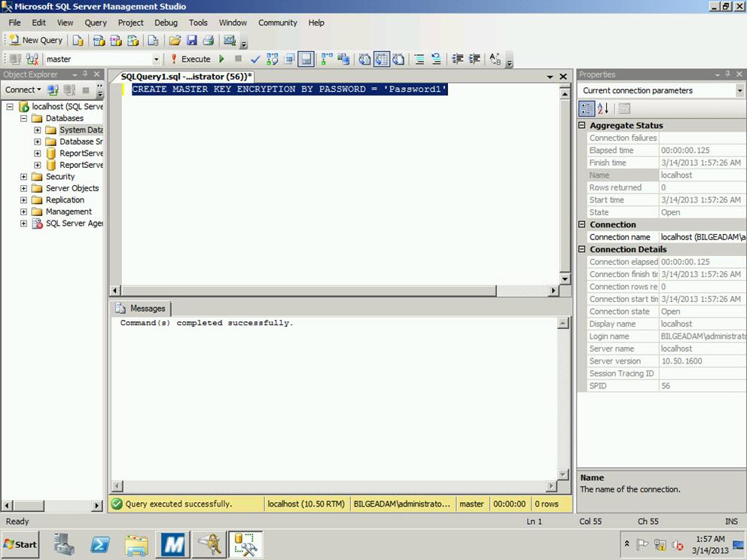Click the Decrease Indent icon
The height and width of the screenshot is (560, 747).
(457, 59)
